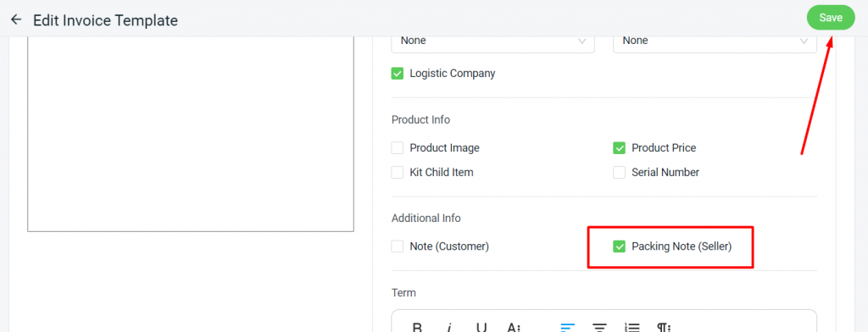Tick the Serial Number checkbox
Screen dimensions: 868x332
coord(619,173)
